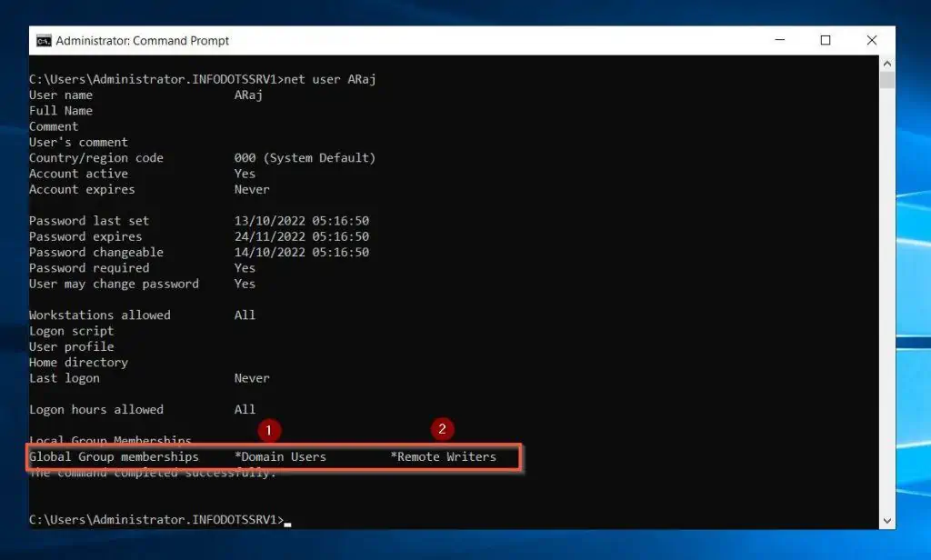Click the 'User profile' line
The width and height of the screenshot is (931, 560).
click(x=71, y=346)
